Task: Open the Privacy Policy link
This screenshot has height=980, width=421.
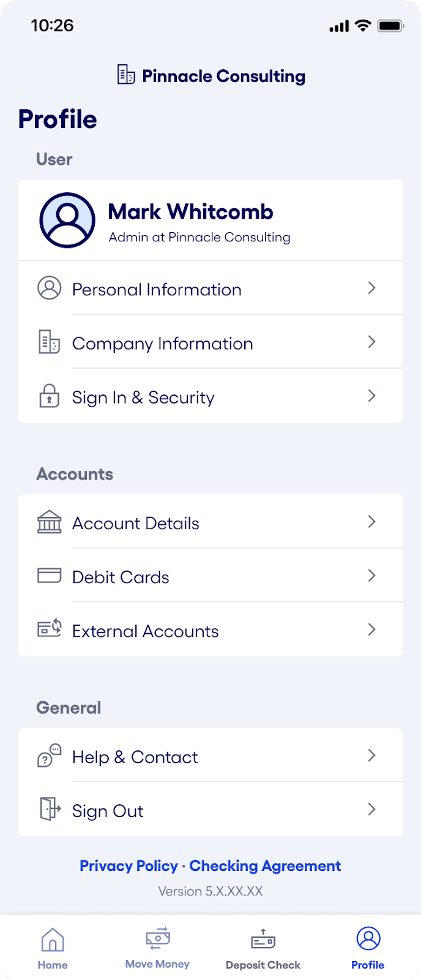Action: click(x=129, y=865)
